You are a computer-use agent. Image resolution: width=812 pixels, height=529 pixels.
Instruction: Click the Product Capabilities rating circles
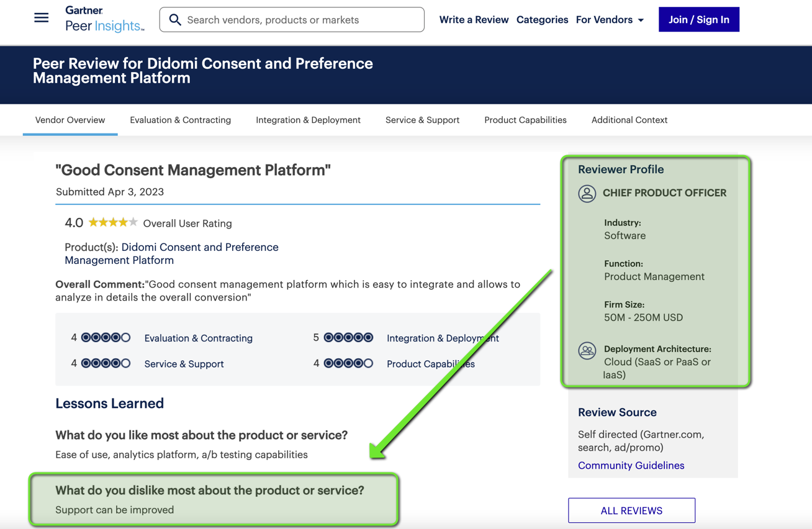348,363
